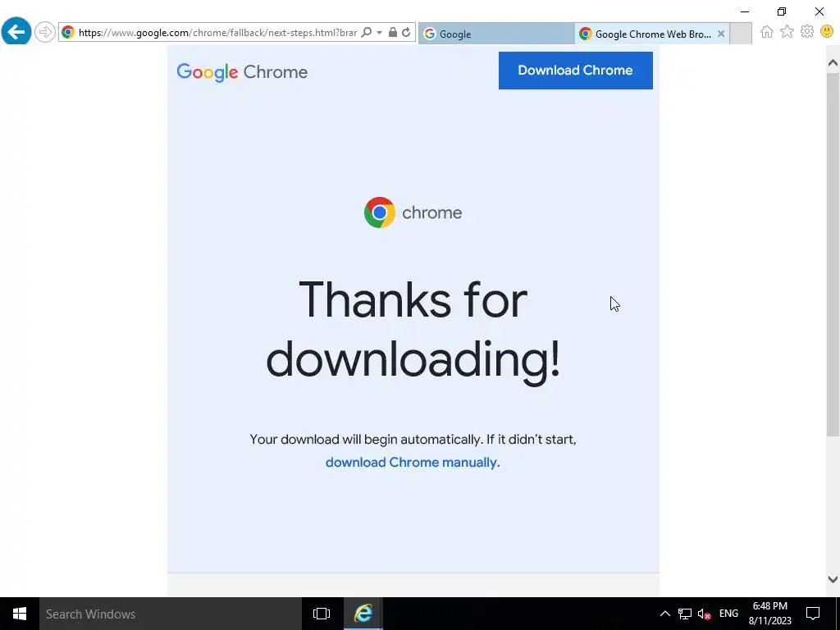This screenshot has height=630, width=840.
Task: Open the address bar autocomplete dropdown arrow
Action: [x=379, y=33]
